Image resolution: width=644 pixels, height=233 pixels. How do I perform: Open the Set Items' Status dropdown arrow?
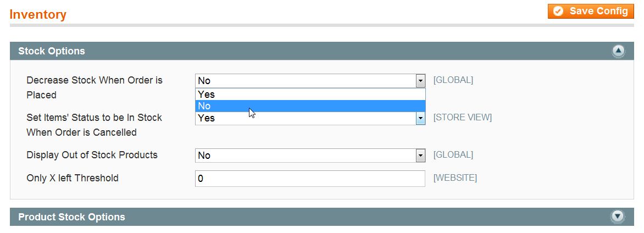(420, 118)
